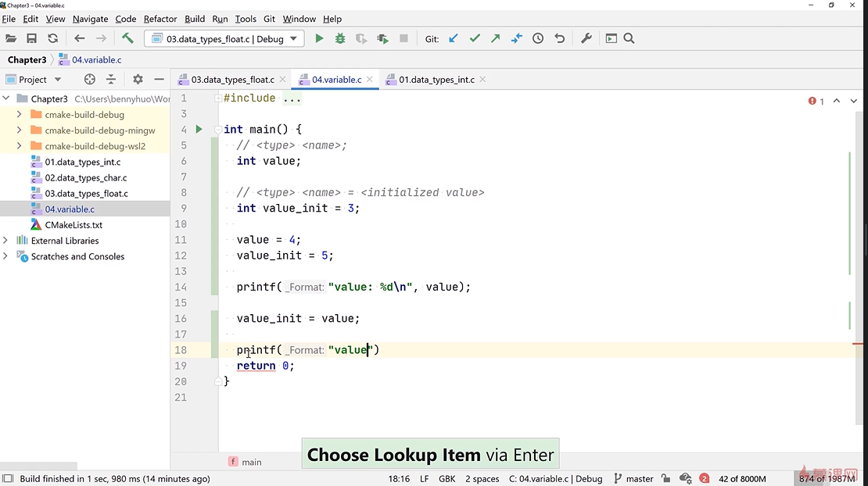Click the 18:16 cursor position indicator
The height and width of the screenshot is (486, 868).
[x=399, y=479]
